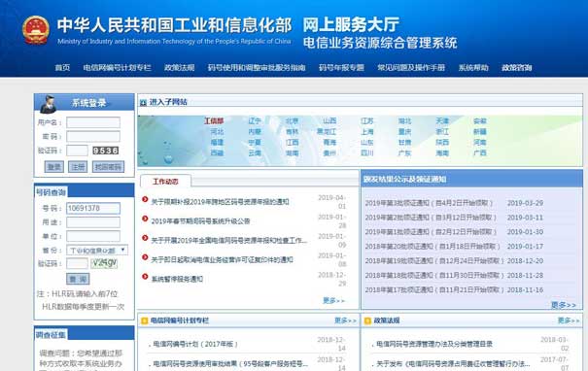Viewport: 588px width, 371px height.
Task: Open the 福建 sub-site link
Action: (217, 143)
